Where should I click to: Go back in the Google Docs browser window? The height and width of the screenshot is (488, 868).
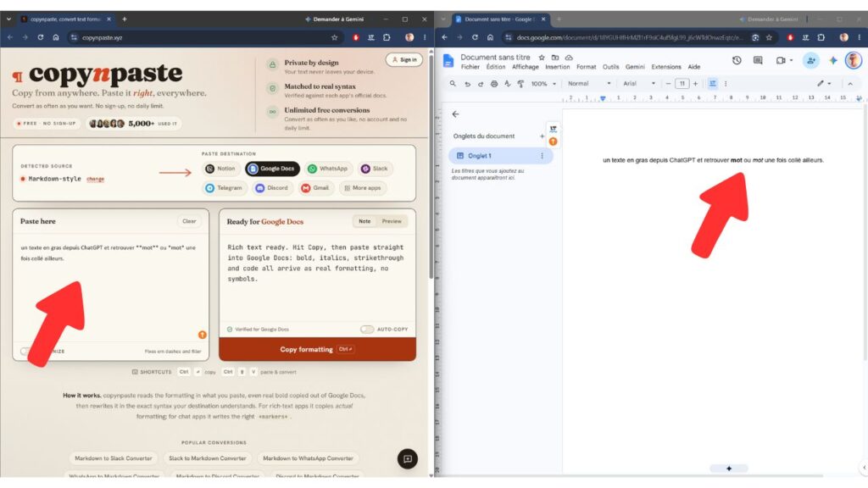[x=444, y=37]
